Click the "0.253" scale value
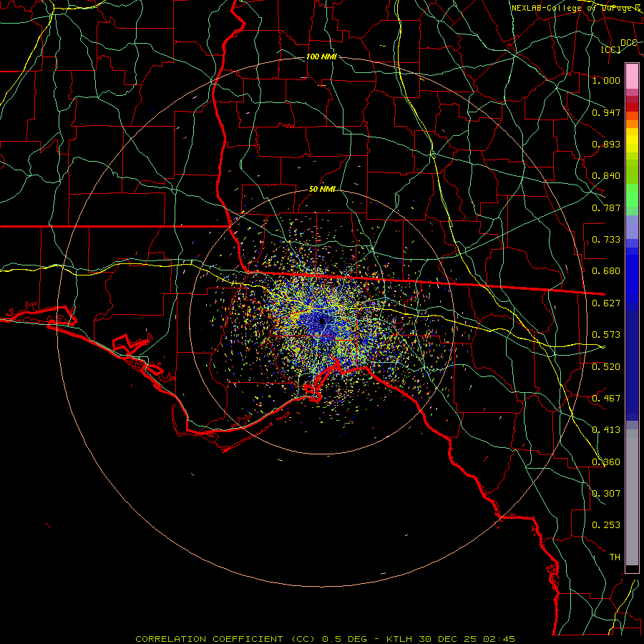 606,525
